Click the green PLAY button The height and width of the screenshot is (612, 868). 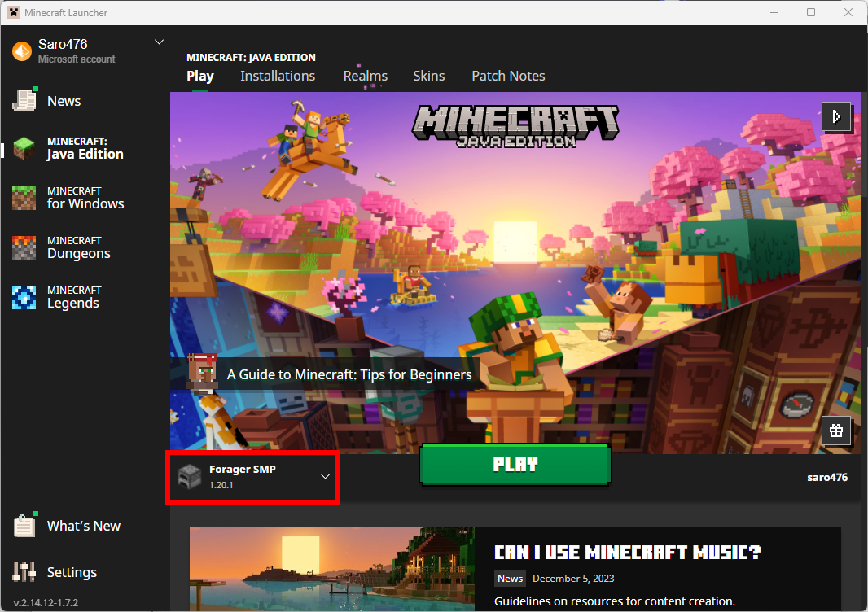pos(515,464)
